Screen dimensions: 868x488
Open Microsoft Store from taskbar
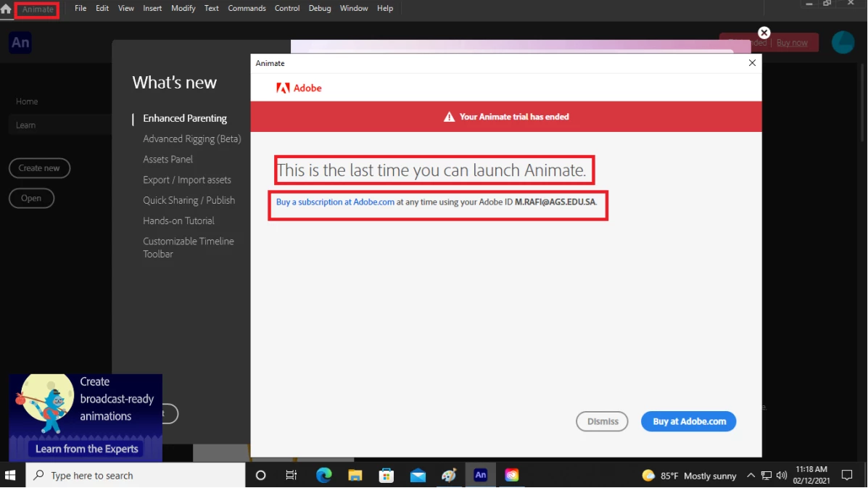(387, 475)
